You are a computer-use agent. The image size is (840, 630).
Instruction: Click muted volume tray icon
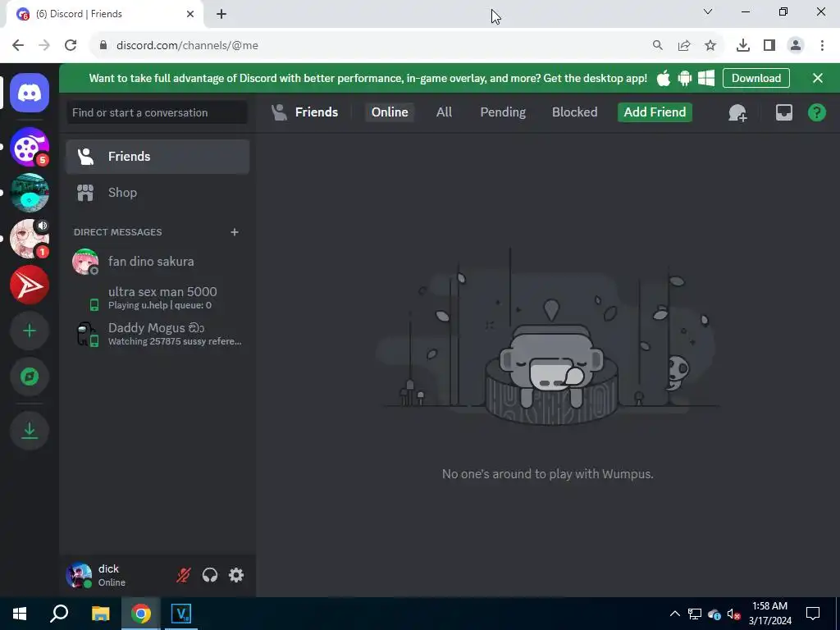[733, 614]
